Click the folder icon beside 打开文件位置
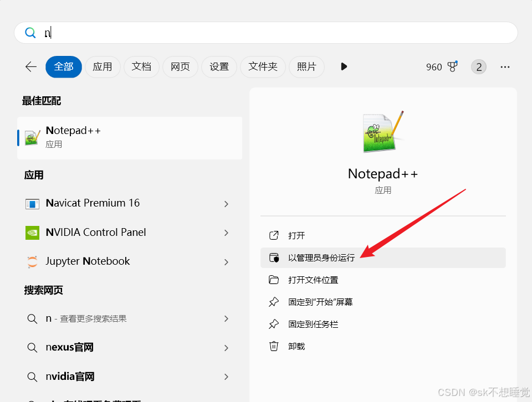Image resolution: width=532 pixels, height=402 pixels. coord(274,280)
